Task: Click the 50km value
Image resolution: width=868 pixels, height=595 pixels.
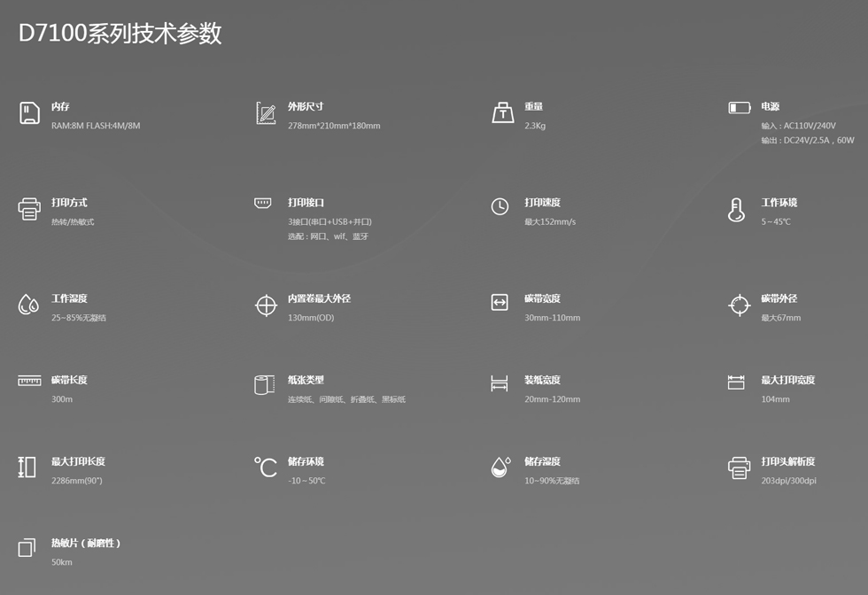Action: tap(61, 561)
